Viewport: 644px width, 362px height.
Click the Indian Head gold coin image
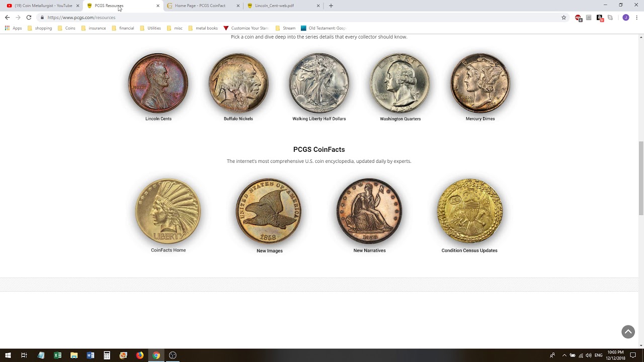(x=168, y=211)
